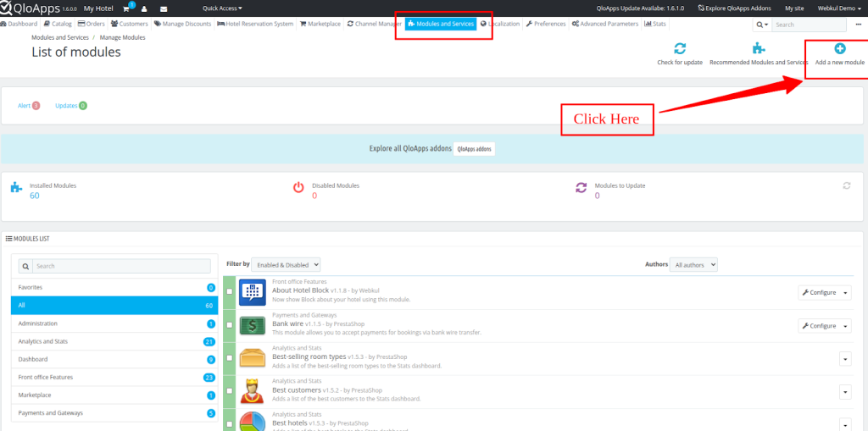The image size is (868, 431).
Task: Click the Check for update icon
Action: [680, 49]
